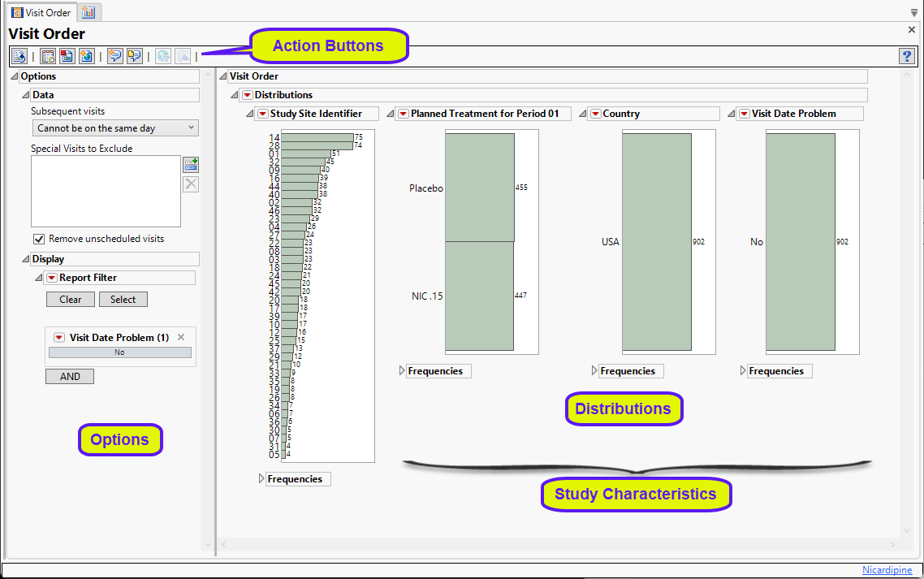Select the 'No' value in Visit Date Problem filter
Viewport: 924px width, 579px height.
(x=119, y=352)
